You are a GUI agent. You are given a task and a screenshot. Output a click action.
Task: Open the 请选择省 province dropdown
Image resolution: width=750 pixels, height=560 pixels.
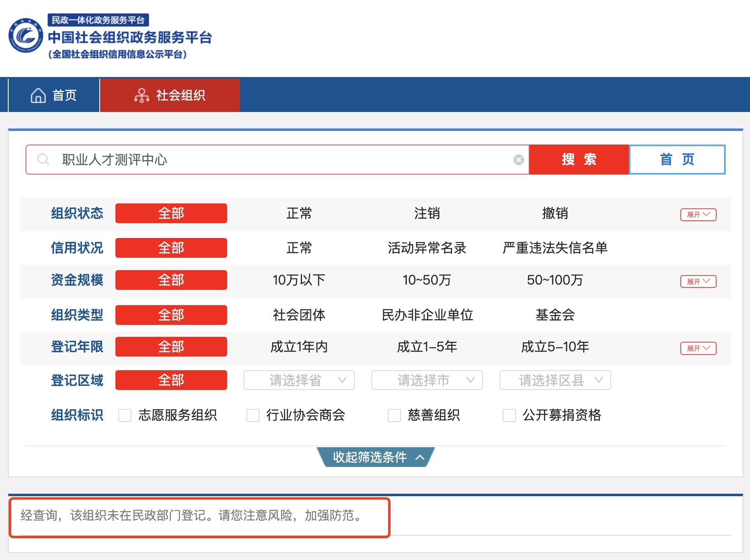pyautogui.click(x=299, y=380)
